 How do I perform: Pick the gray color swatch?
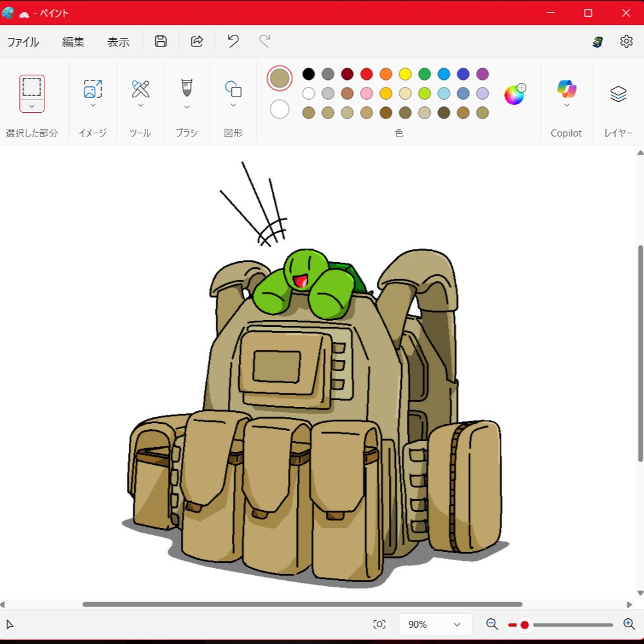328,74
